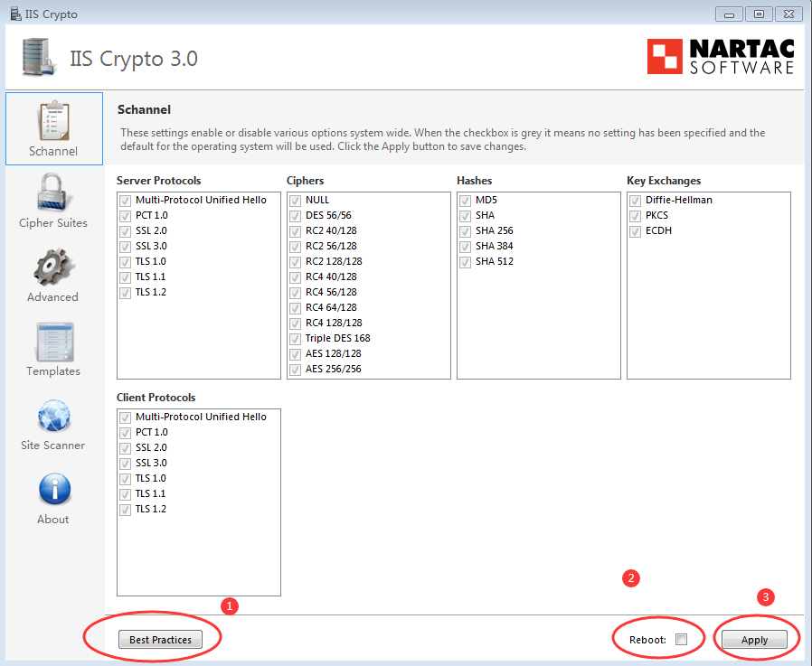This screenshot has height=666, width=812.
Task: Open the Templates section
Action: pyautogui.click(x=53, y=350)
